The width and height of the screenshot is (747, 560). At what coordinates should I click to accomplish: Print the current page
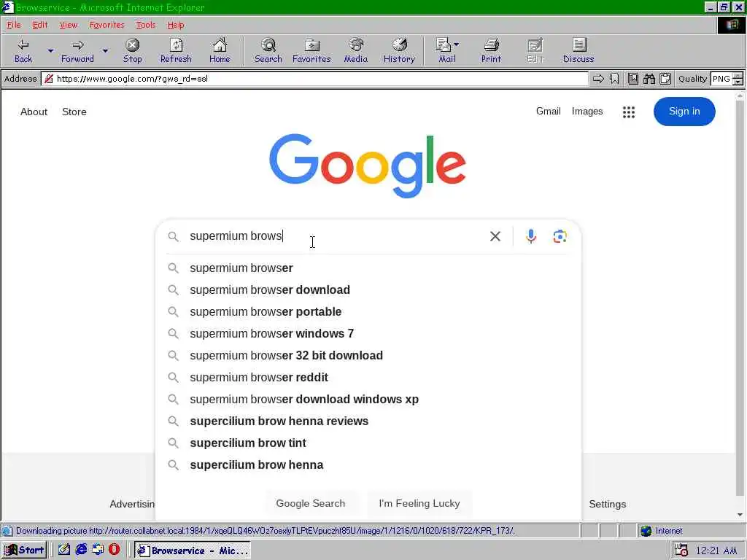tap(491, 50)
